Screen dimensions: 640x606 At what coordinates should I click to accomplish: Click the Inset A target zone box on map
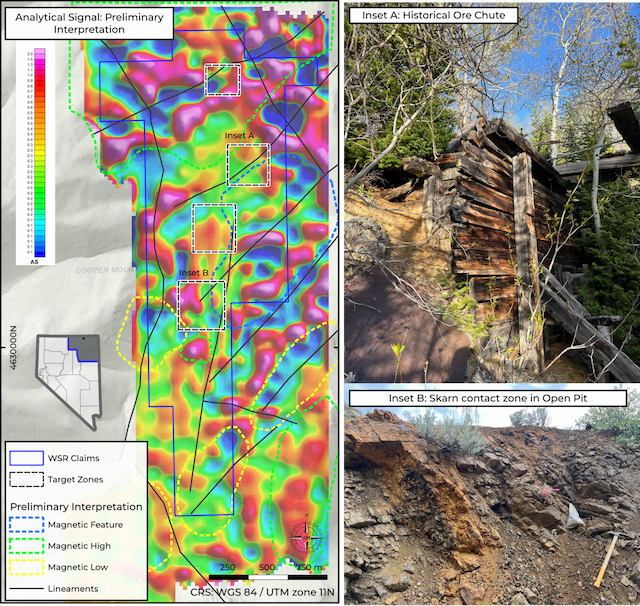tap(248, 165)
